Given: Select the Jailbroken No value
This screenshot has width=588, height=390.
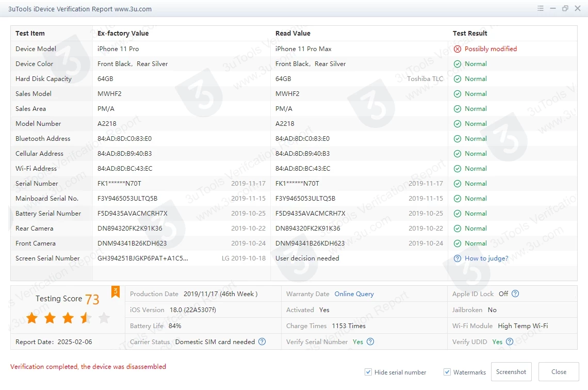Looking at the screenshot, I should pos(492,310).
